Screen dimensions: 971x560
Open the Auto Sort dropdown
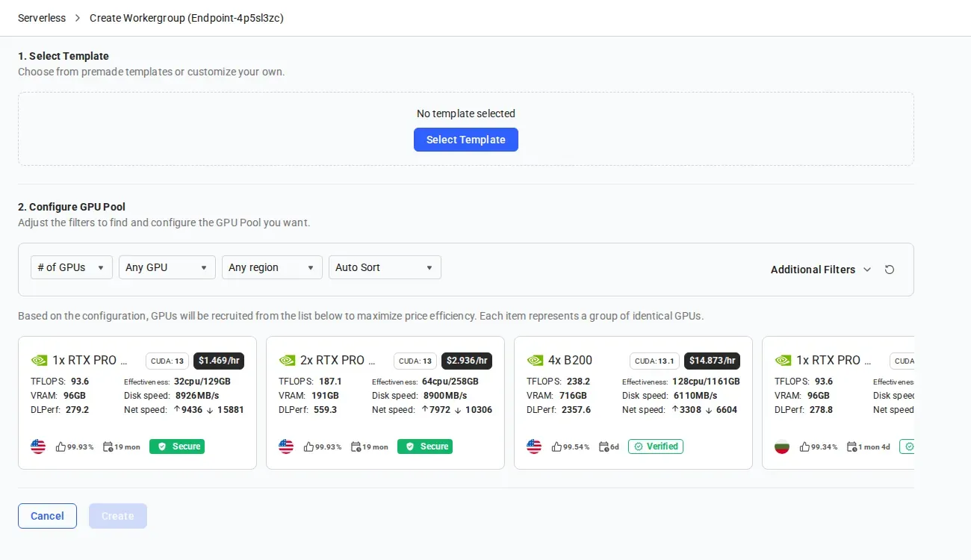point(385,267)
